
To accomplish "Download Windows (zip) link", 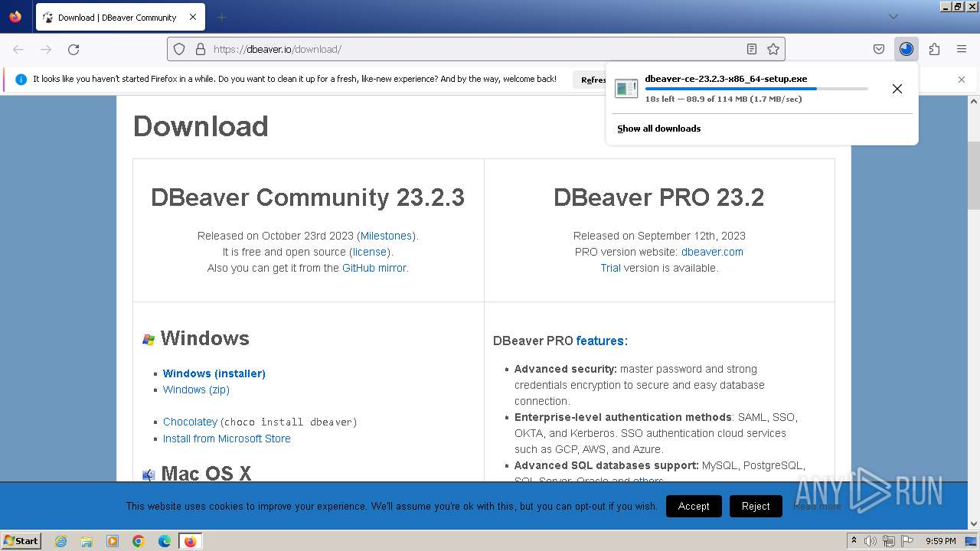I will click(x=196, y=390).
